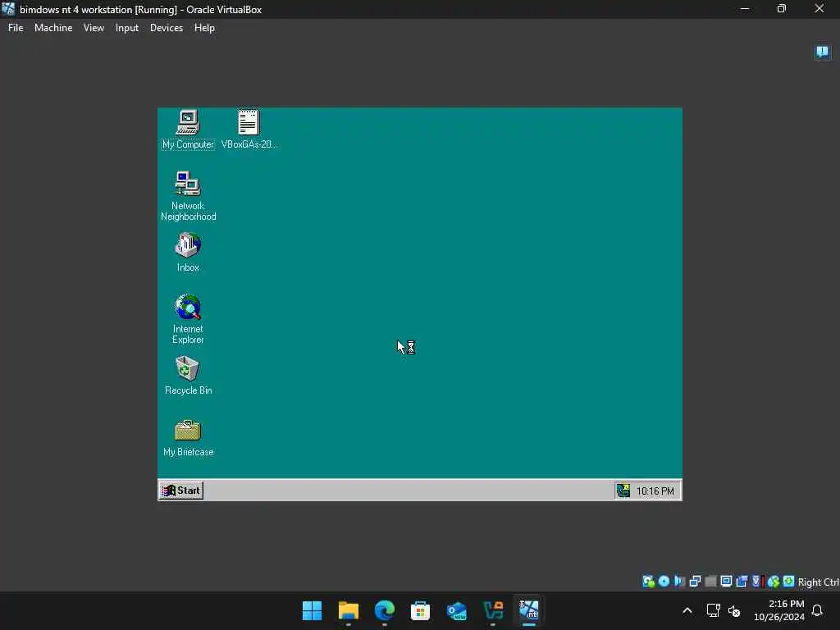
Task: Open the View menu
Action: [x=94, y=28]
